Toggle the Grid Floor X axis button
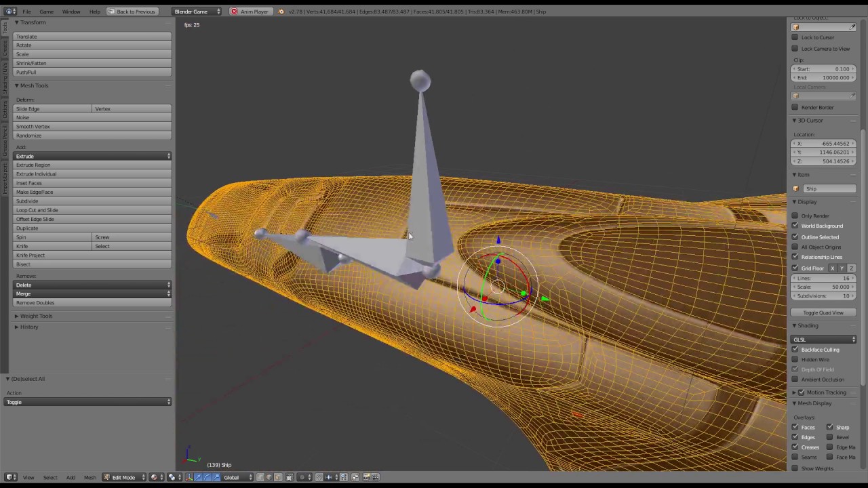Viewport: 868px width, 488px height. (832, 268)
